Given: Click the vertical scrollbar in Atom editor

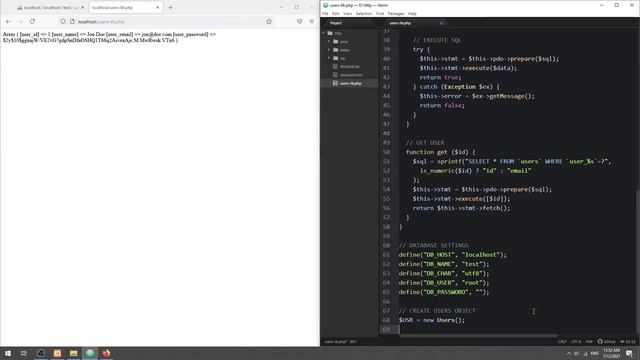Looking at the screenshot, I should [x=638, y=261].
